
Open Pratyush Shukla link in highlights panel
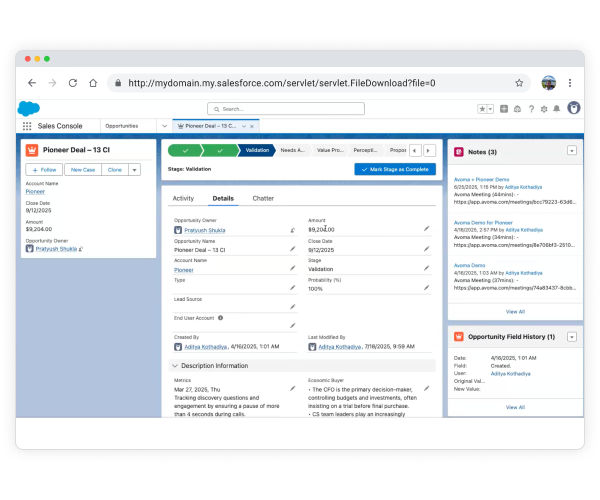click(56, 249)
